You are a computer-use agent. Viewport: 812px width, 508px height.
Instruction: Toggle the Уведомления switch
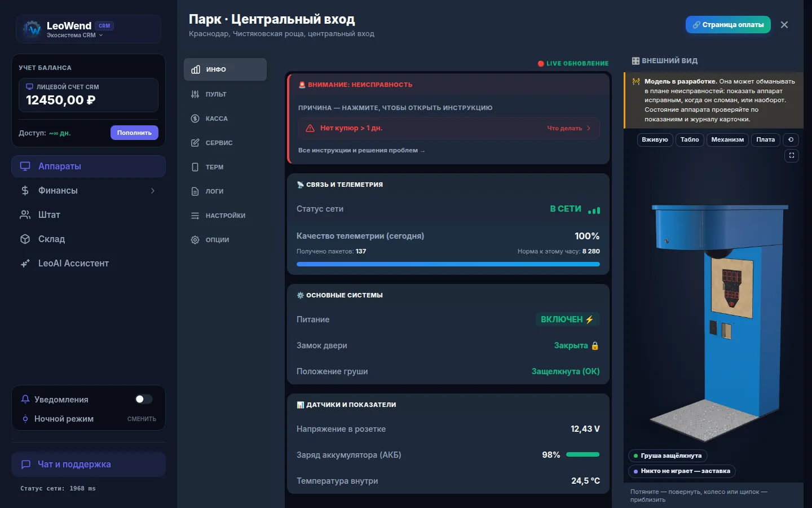pos(143,399)
